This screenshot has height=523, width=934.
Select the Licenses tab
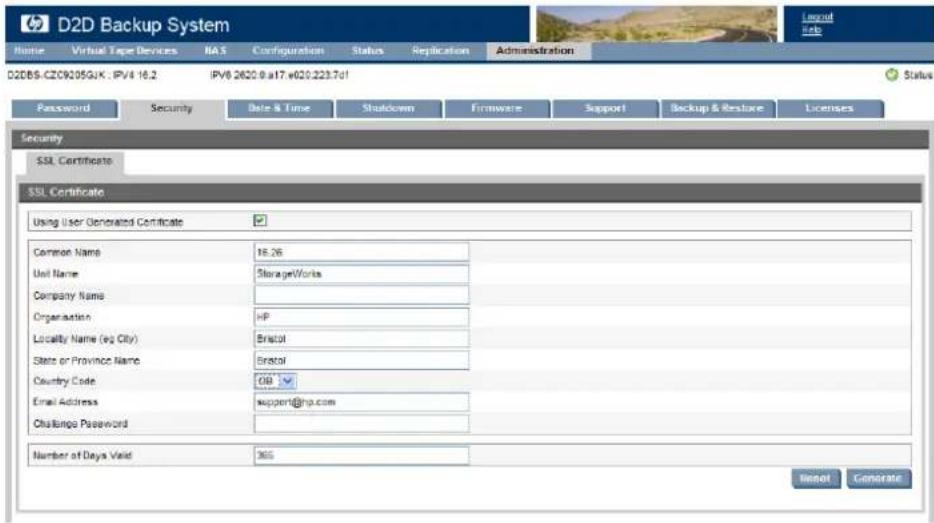tap(830, 108)
